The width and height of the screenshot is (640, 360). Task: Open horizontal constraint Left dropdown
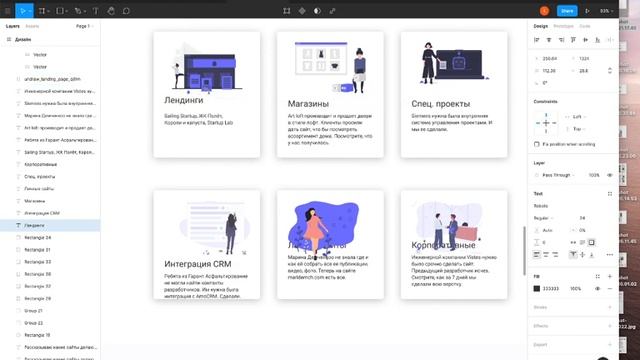577,117
